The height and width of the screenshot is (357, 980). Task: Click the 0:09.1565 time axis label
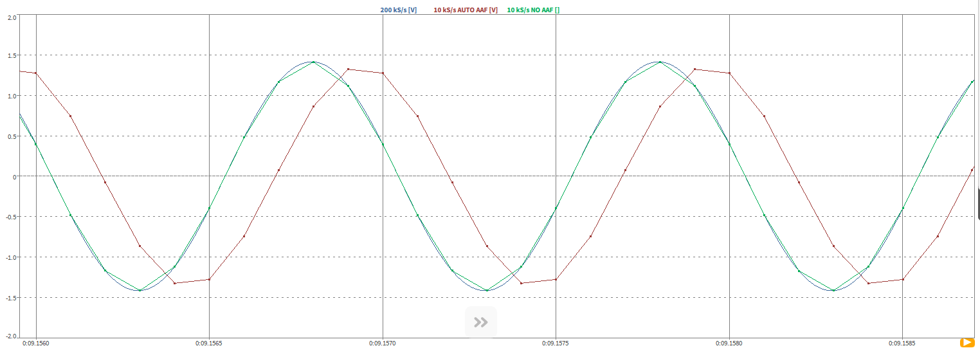(209, 343)
